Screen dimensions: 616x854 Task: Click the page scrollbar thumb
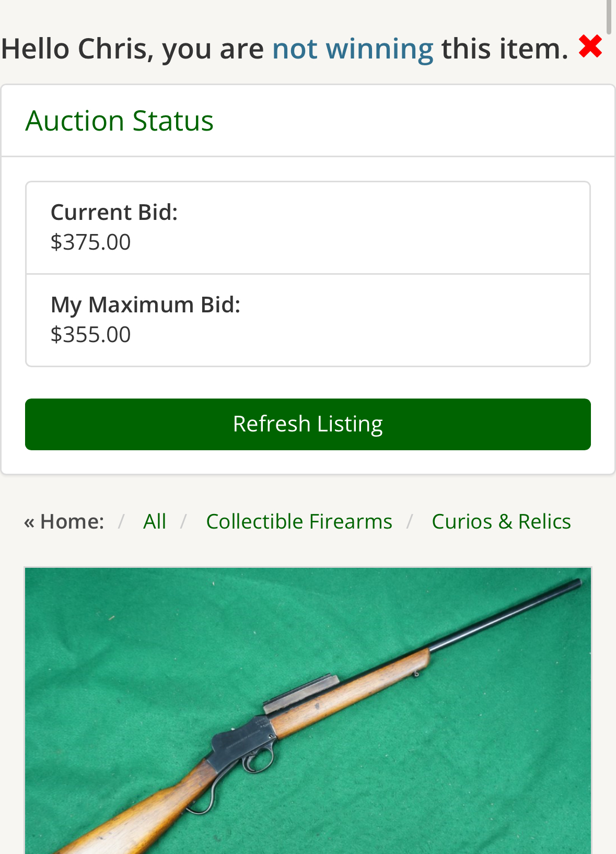609,17
